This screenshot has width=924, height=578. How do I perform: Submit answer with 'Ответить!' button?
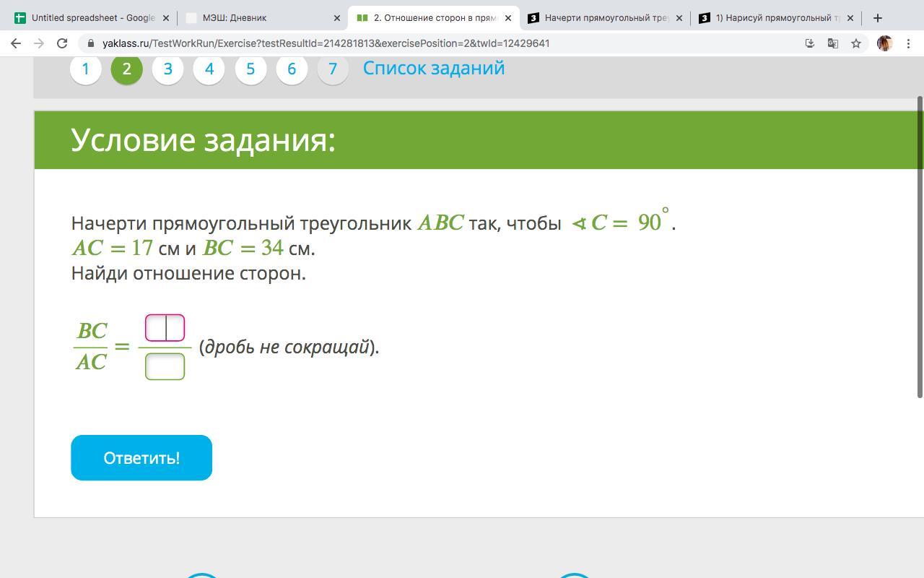pyautogui.click(x=141, y=457)
